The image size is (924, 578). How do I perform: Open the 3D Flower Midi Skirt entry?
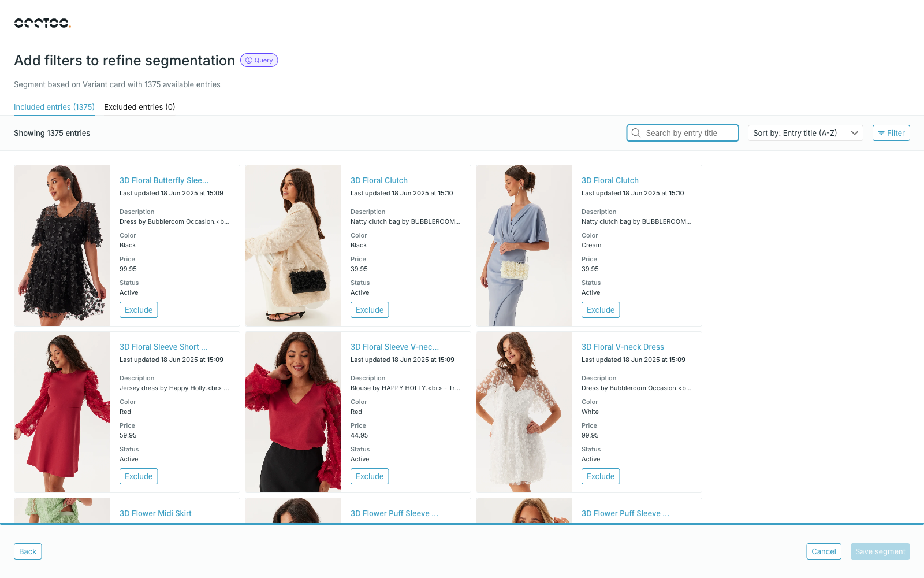tap(155, 513)
